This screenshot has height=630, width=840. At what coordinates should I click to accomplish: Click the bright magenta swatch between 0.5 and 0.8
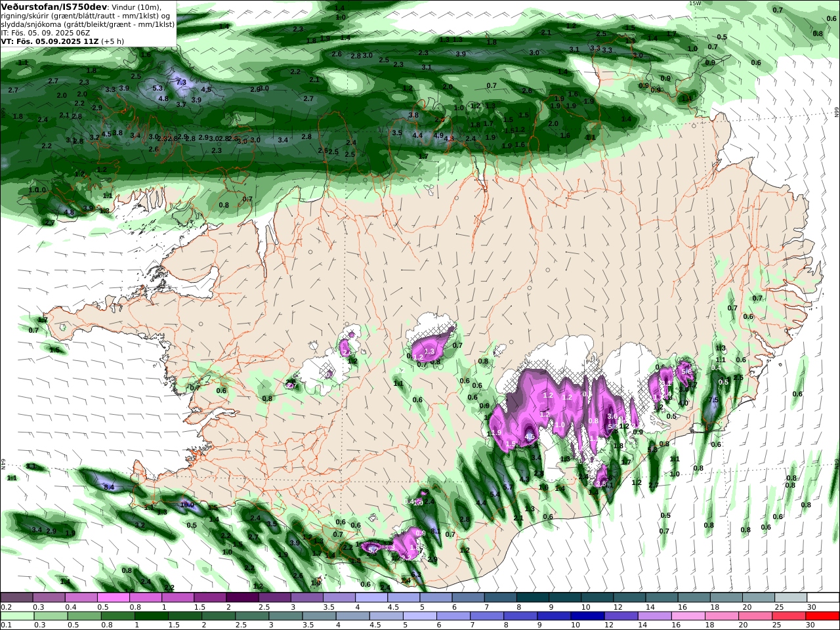coord(114,597)
